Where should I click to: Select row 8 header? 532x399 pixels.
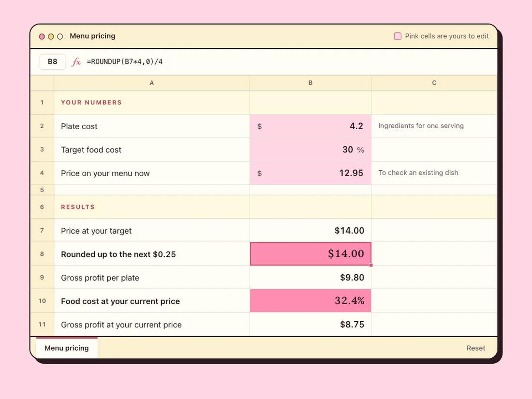click(42, 254)
